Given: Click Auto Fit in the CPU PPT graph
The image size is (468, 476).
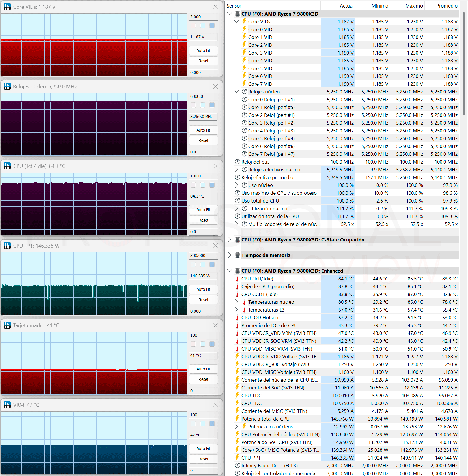Looking at the screenshot, I should tap(203, 289).
